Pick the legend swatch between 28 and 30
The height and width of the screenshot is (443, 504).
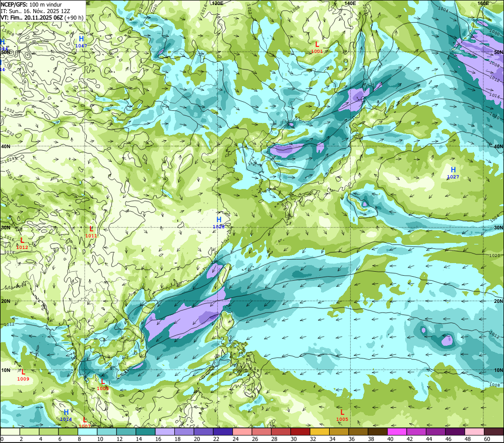pyautogui.click(x=281, y=431)
